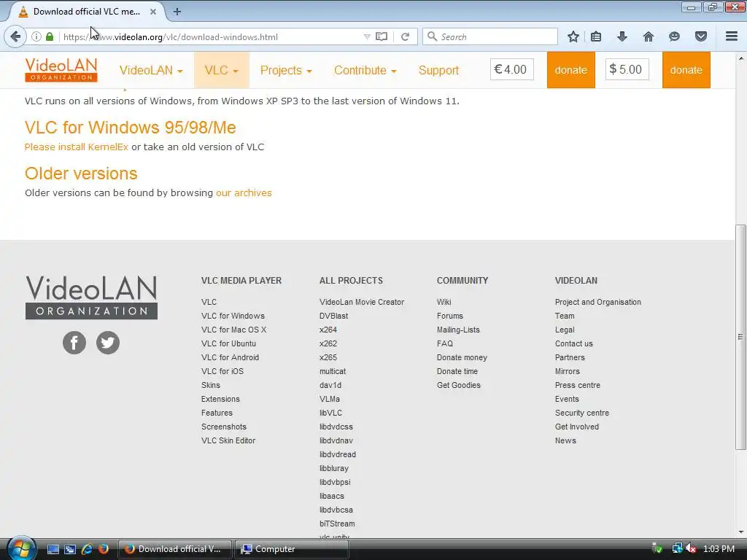This screenshot has height=560, width=747.
Task: Open URL history dropdown arrow
Action: [367, 36]
